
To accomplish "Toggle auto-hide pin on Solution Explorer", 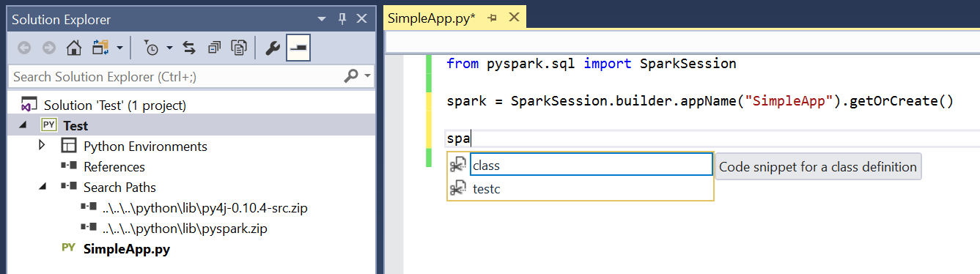I will pyautogui.click(x=342, y=20).
